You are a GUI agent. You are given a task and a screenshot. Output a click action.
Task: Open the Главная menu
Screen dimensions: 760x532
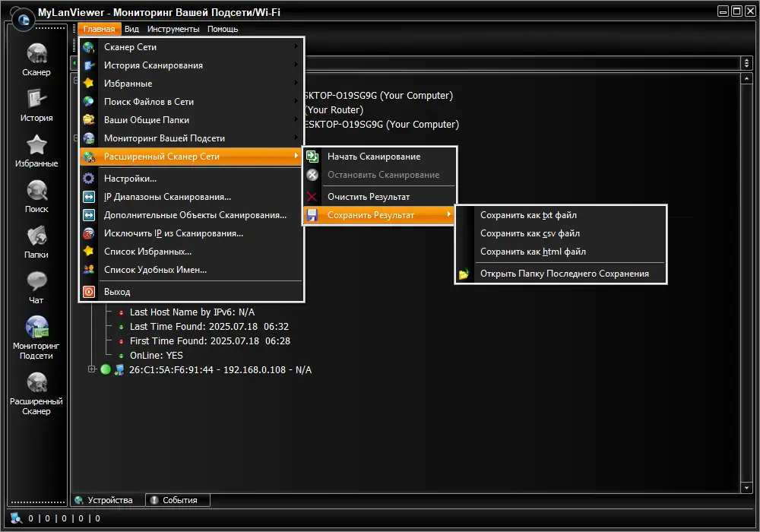coord(99,29)
